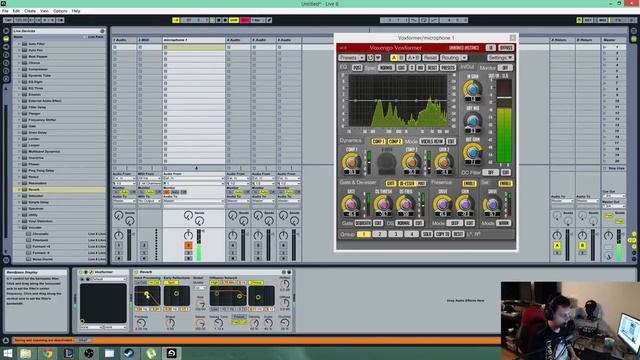Open the Help menu
The width and height of the screenshot is (640, 360).
76,11
